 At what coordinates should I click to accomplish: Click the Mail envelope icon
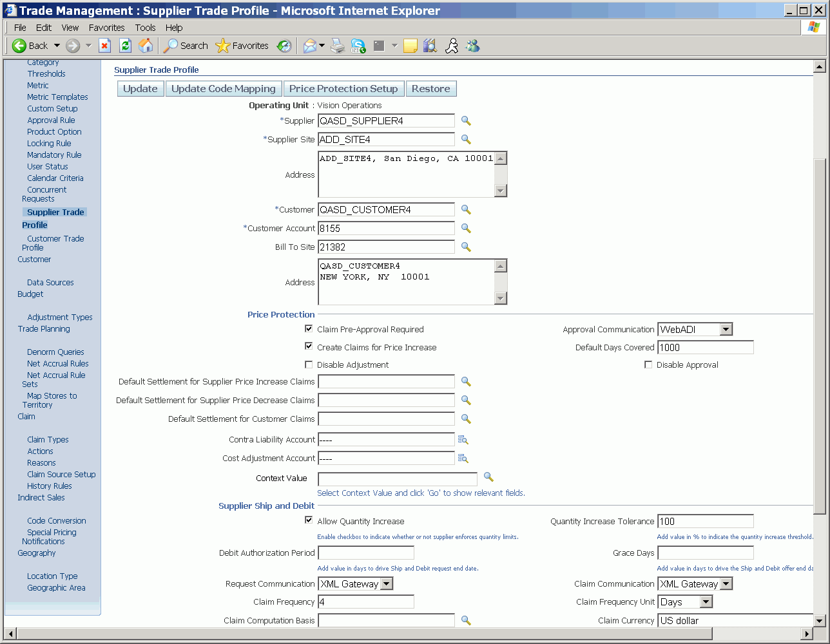pos(310,46)
